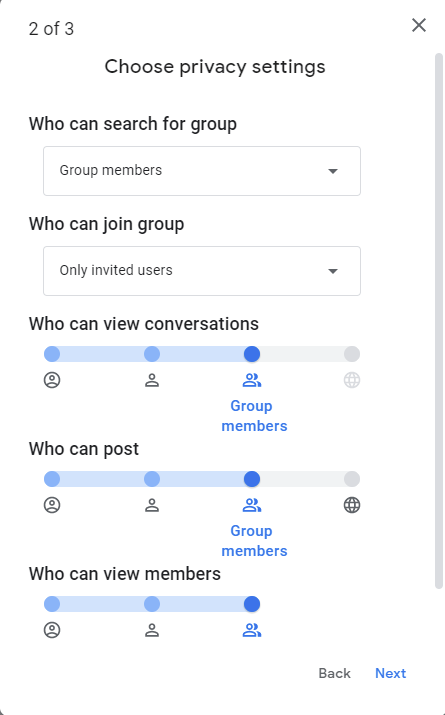Open the Who can join group dropdown
Viewport: 445px width, 715px height.
click(x=202, y=271)
